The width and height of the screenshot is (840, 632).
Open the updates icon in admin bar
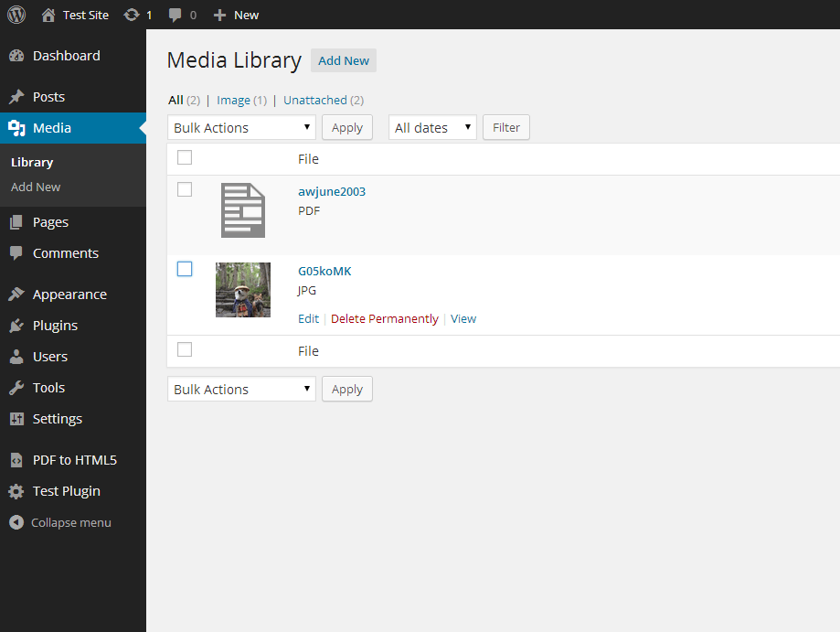tap(132, 15)
